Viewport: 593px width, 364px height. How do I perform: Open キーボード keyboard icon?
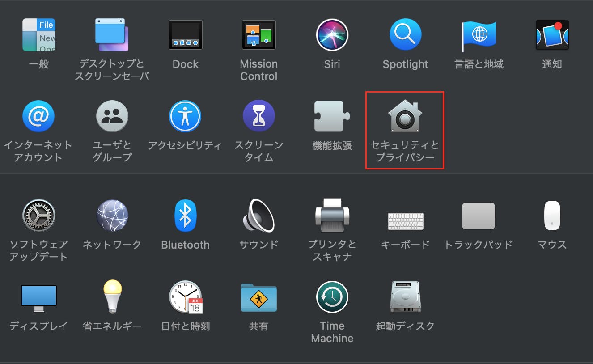click(406, 221)
